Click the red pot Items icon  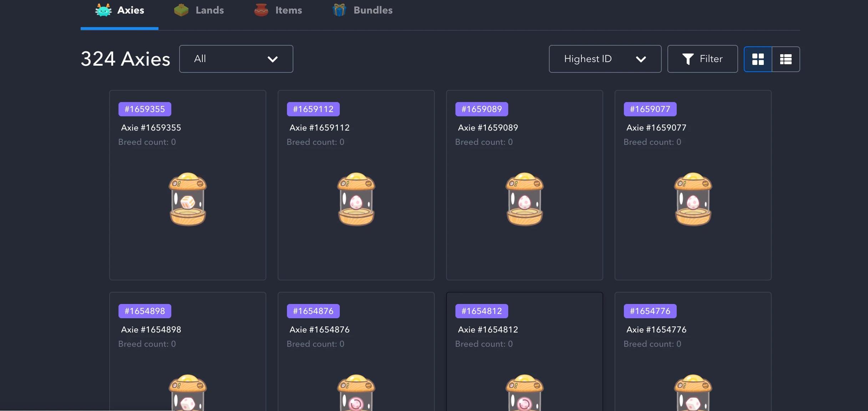pos(261,10)
